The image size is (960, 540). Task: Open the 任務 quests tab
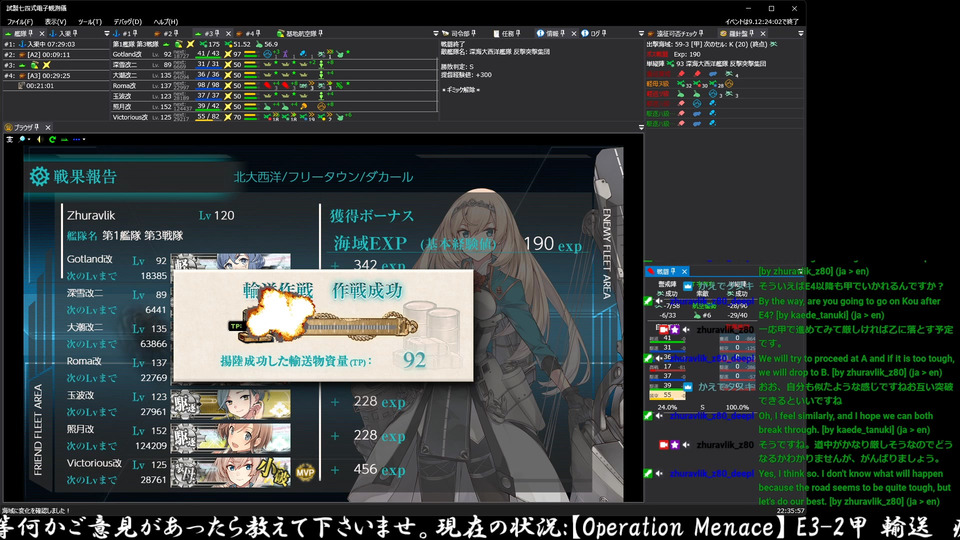point(507,33)
